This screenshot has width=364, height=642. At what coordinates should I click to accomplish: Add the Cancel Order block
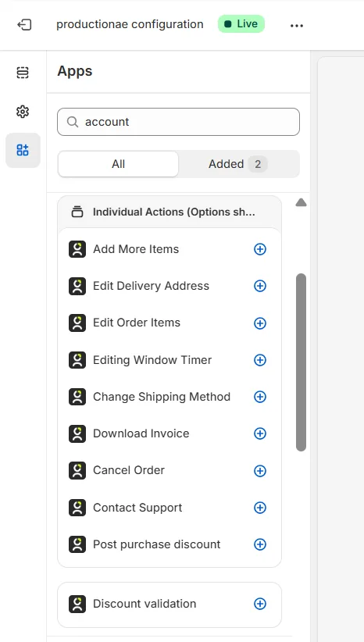tap(260, 470)
